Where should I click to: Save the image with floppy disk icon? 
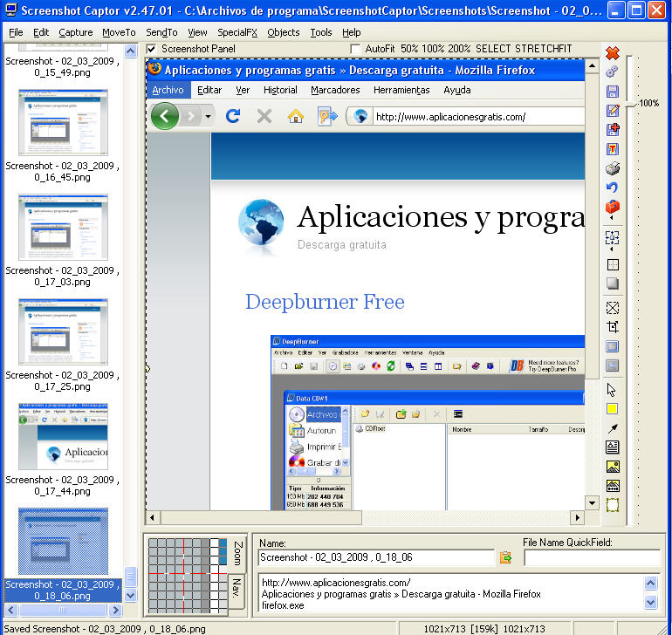pos(613,92)
